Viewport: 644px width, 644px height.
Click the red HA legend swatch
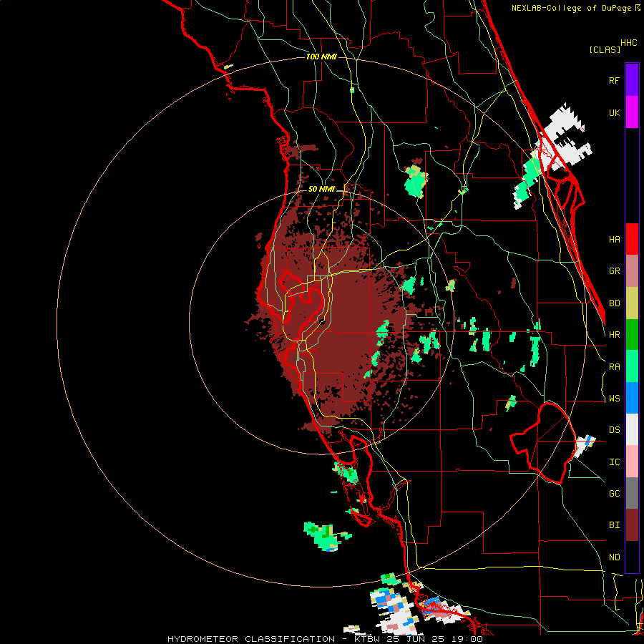click(x=632, y=239)
